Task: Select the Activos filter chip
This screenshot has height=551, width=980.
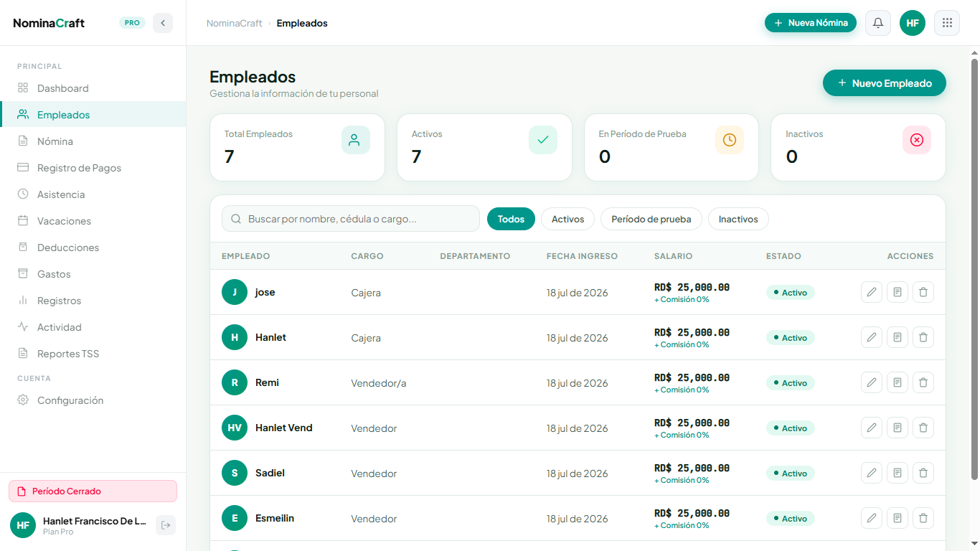Action: click(567, 219)
